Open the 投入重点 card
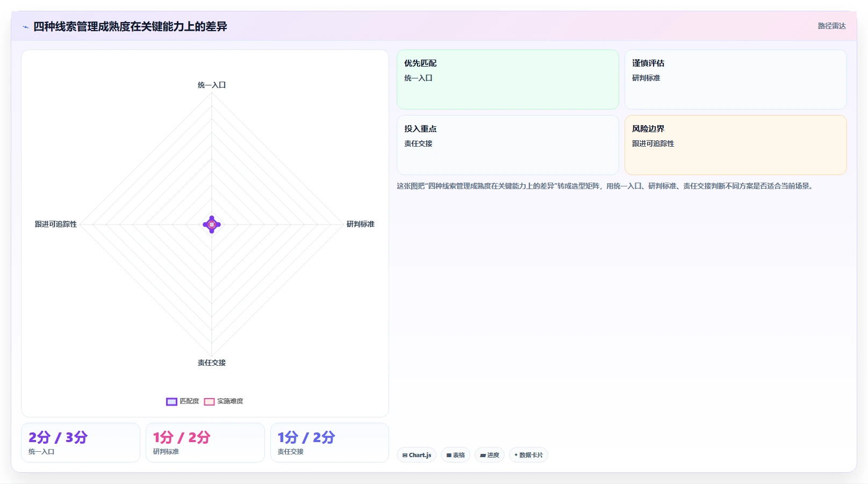 click(x=508, y=145)
